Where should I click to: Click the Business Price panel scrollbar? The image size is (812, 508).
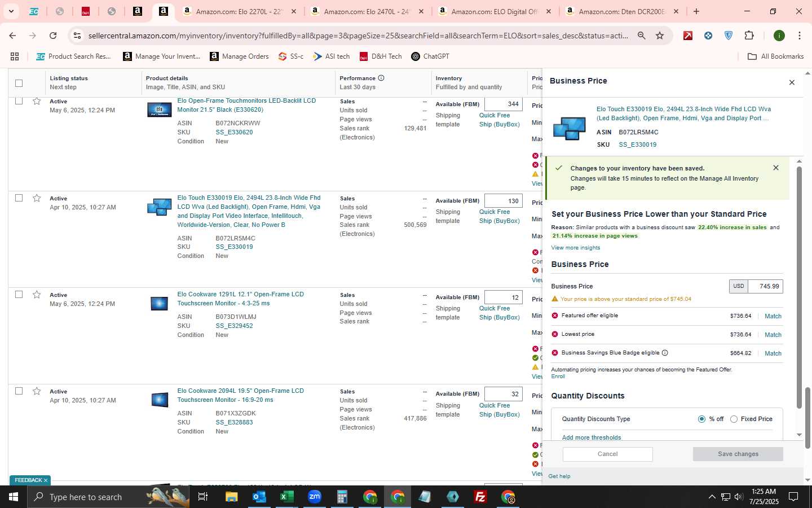(799, 287)
